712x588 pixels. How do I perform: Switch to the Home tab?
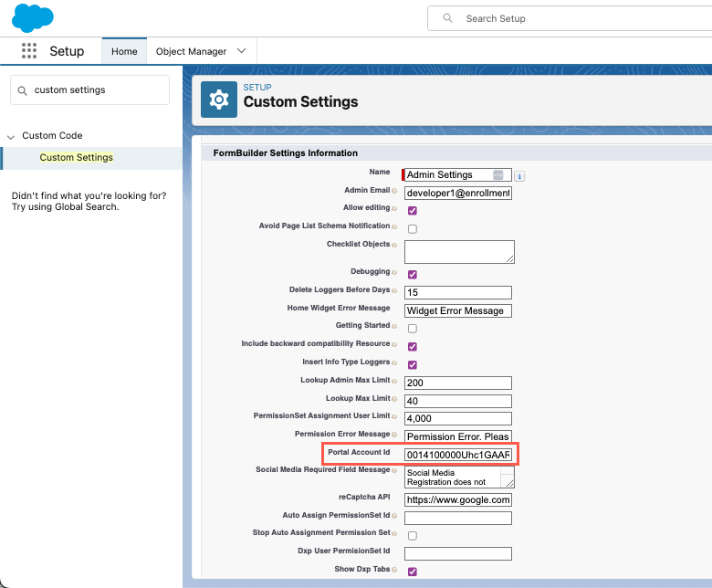click(x=124, y=51)
